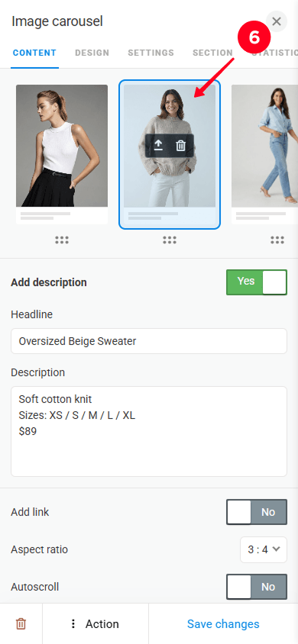Viewport: 298px width, 644px height.
Task: Turn off the Add description toggle
Action: 257,282
